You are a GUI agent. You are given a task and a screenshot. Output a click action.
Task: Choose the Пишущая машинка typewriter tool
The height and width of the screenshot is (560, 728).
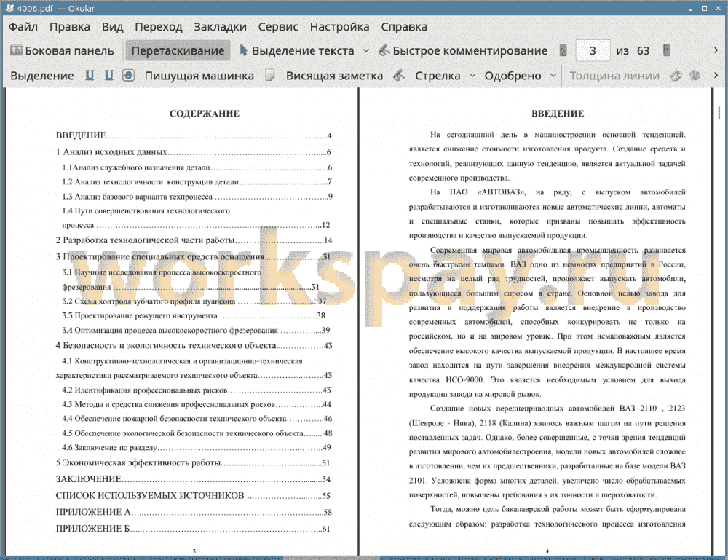click(x=199, y=76)
